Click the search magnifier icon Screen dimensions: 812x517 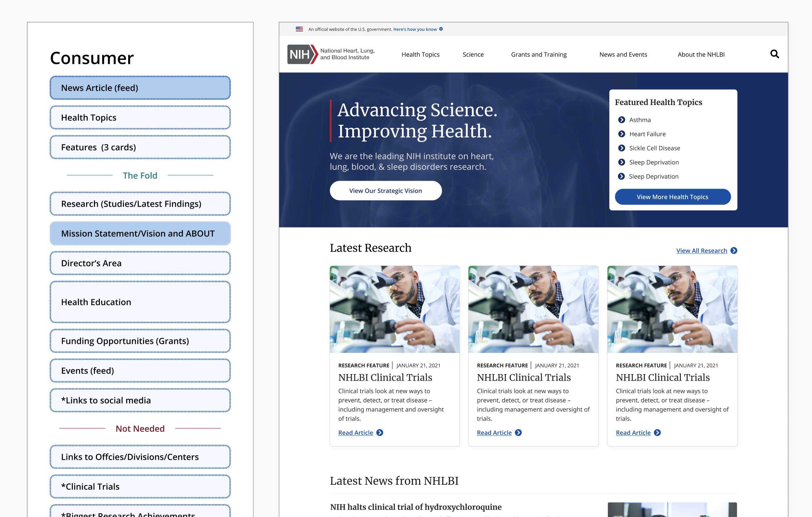point(774,54)
